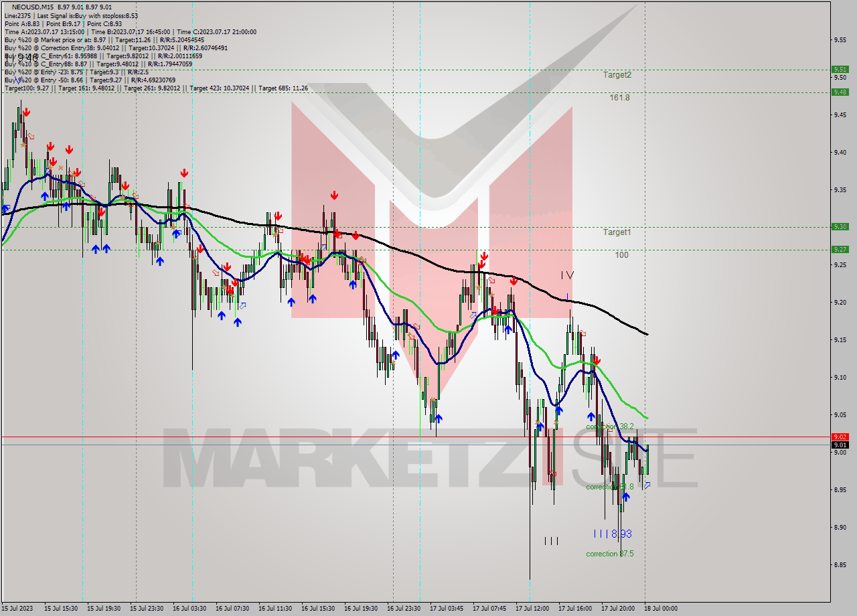This screenshot has height=616, width=857.
Task: Click the 'correction 61.8' label
Action: click(x=609, y=487)
